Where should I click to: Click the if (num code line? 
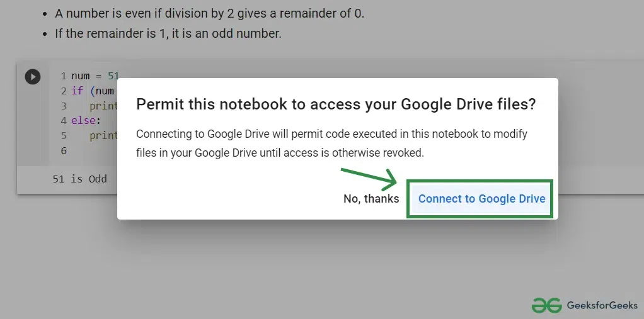coord(95,91)
